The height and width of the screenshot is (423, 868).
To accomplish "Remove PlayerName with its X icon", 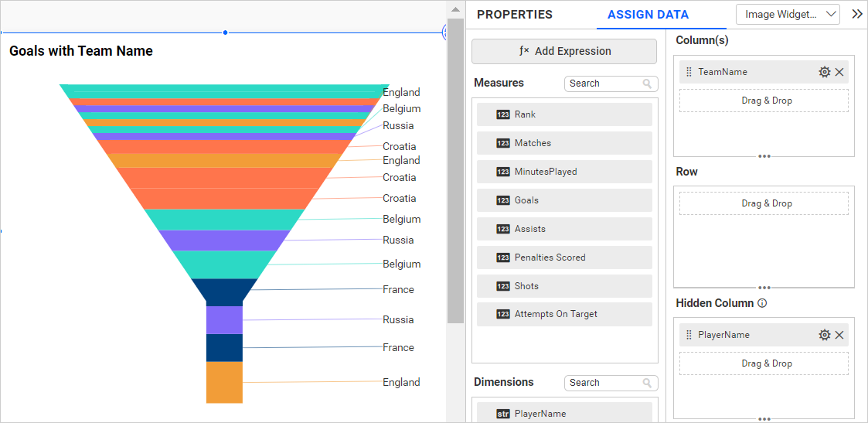I will point(839,335).
